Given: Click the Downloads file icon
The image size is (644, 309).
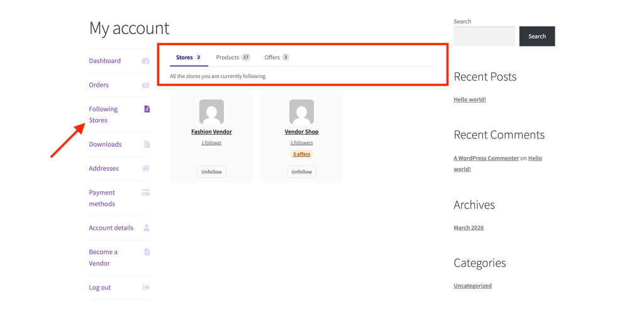Looking at the screenshot, I should click(147, 144).
